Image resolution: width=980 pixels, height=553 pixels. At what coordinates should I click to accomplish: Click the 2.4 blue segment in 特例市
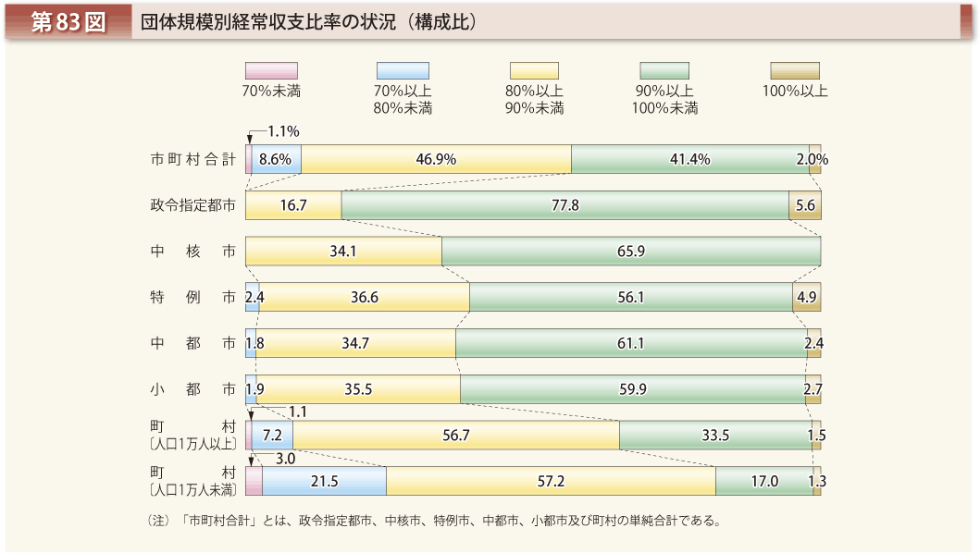(253, 297)
